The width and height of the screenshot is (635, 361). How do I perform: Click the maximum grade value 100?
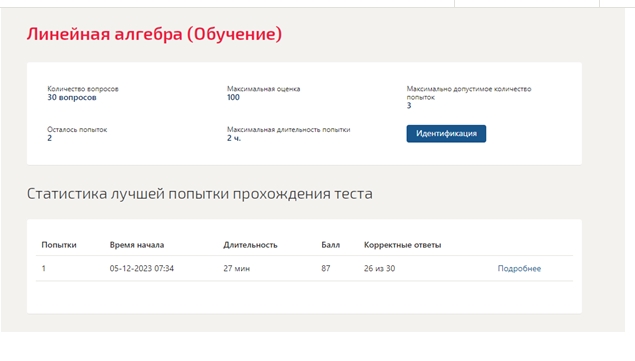(x=233, y=97)
